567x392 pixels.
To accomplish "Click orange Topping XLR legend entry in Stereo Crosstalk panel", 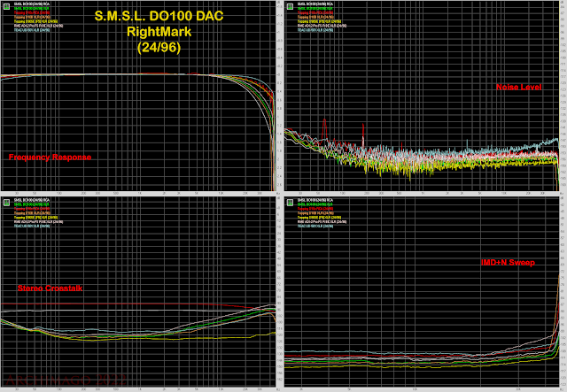I will tap(32, 212).
